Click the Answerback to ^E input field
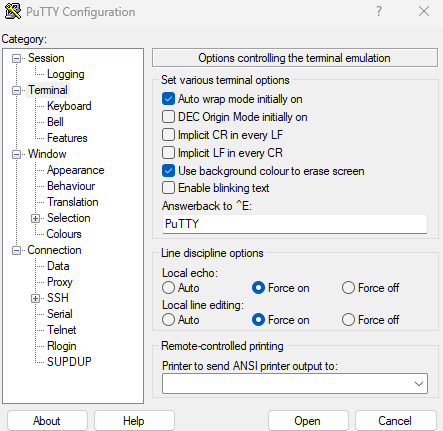Screen dimensions: 443x431 tap(295, 224)
